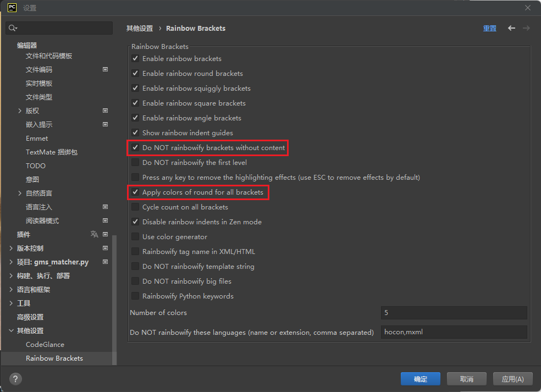Enable Cycle count on all brackets
Image resolution: width=541 pixels, height=392 pixels.
point(135,207)
